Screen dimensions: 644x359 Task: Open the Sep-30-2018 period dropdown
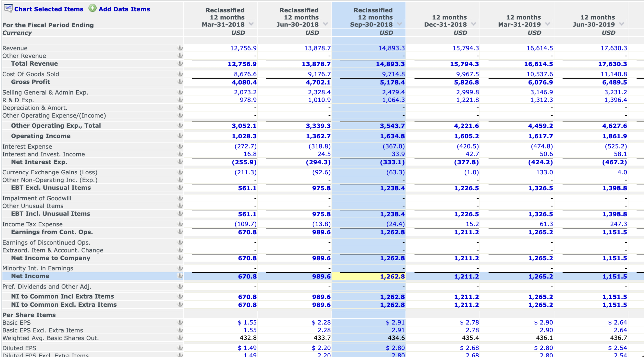pyautogui.click(x=399, y=24)
